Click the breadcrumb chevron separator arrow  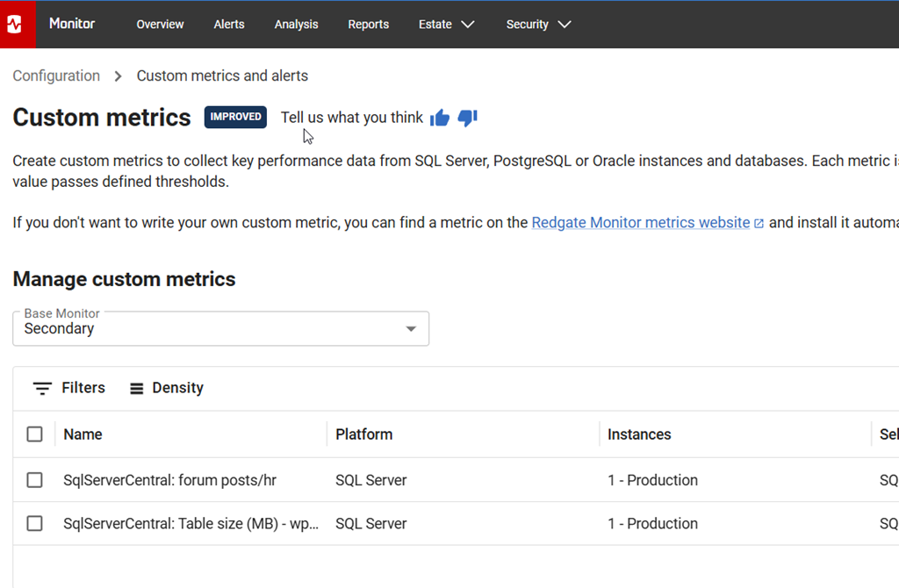click(x=119, y=76)
